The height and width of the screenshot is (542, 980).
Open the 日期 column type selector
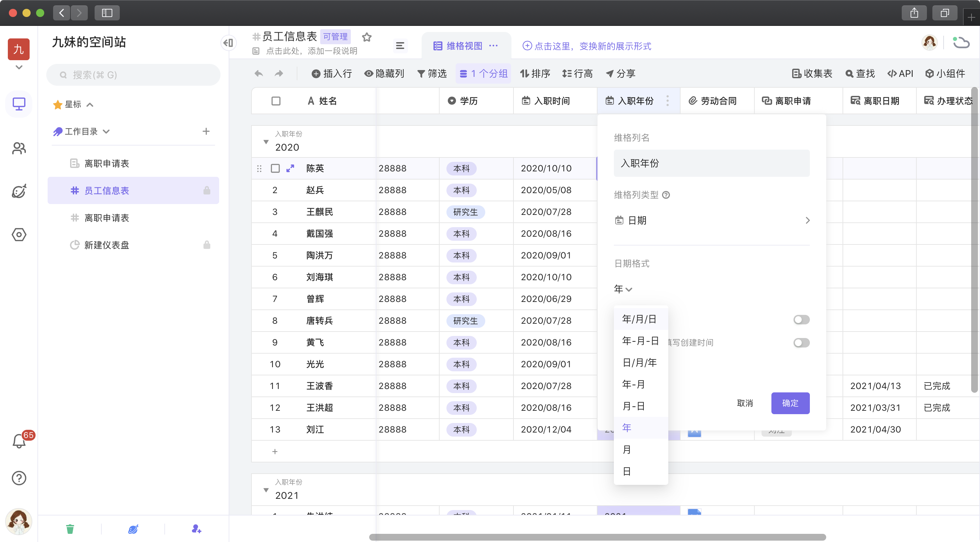(x=712, y=220)
